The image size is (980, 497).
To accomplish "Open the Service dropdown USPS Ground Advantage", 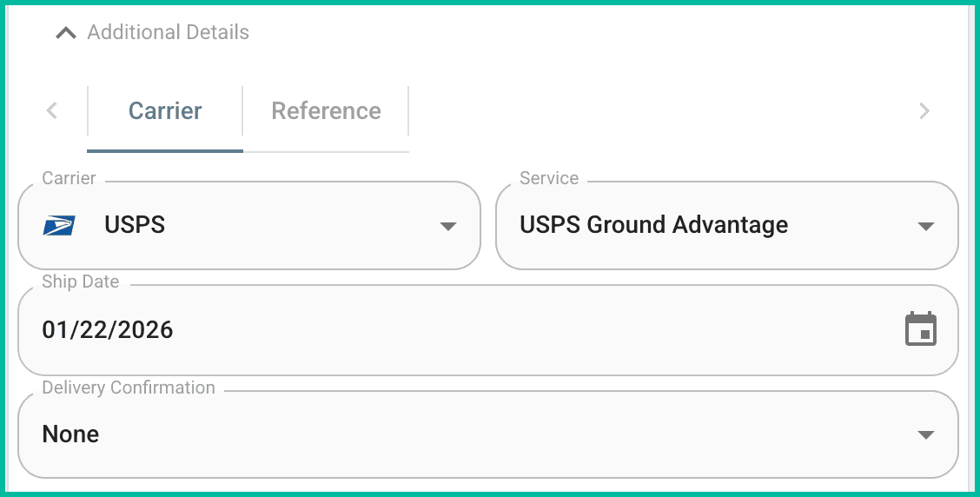I will (727, 226).
